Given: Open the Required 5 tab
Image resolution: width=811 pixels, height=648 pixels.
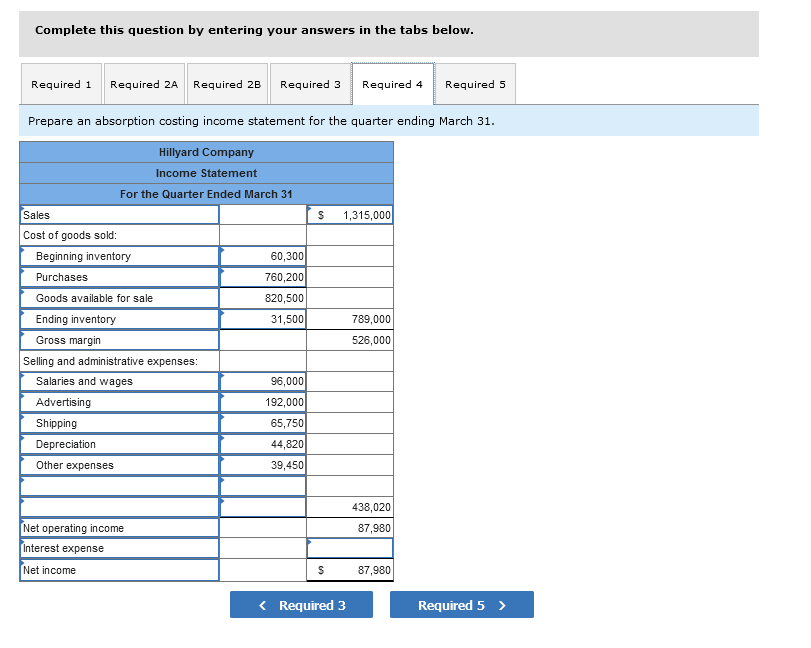Looking at the screenshot, I should (475, 84).
